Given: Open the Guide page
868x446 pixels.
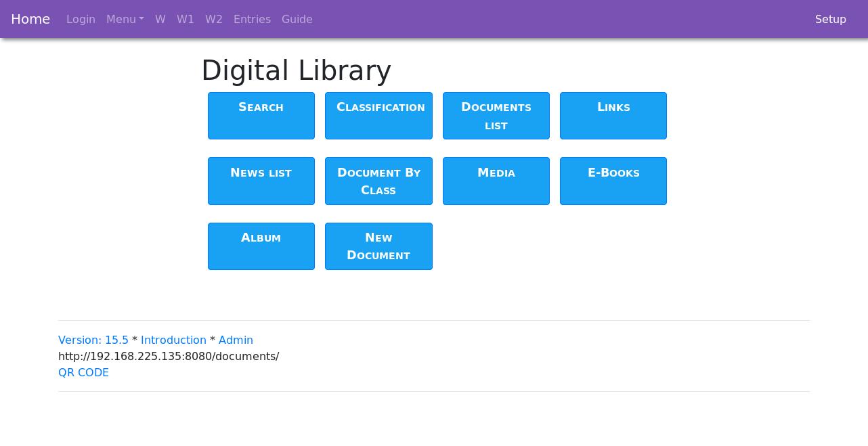Looking at the screenshot, I should [x=297, y=19].
